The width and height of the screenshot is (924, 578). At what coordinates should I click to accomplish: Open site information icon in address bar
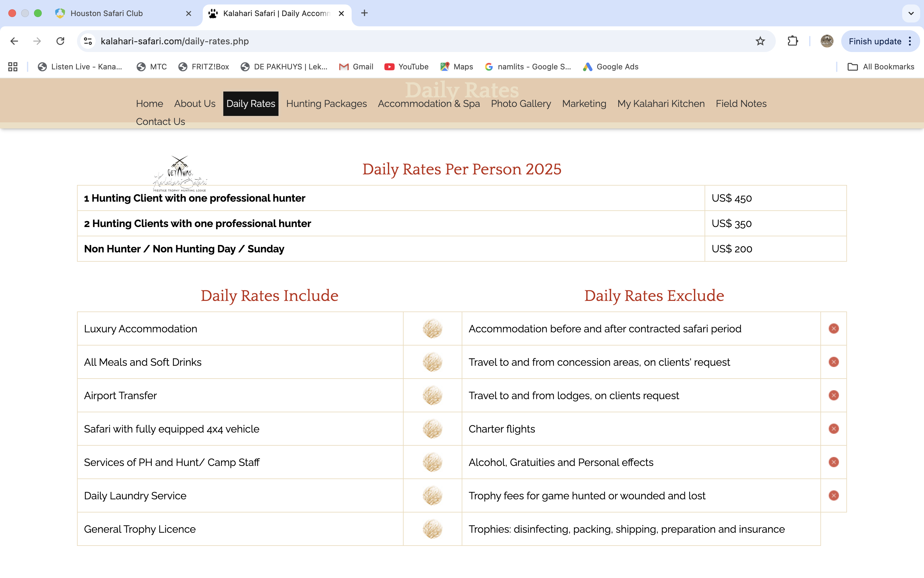coord(88,41)
